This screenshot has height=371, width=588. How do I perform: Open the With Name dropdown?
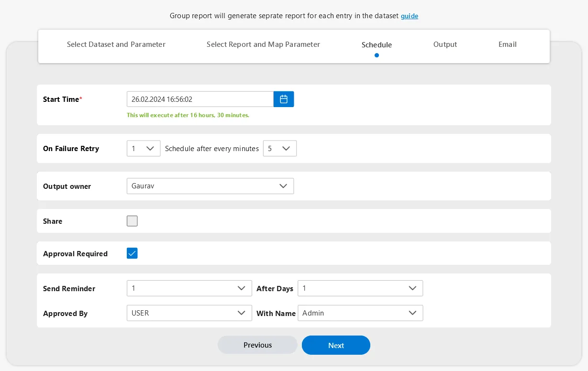point(360,313)
